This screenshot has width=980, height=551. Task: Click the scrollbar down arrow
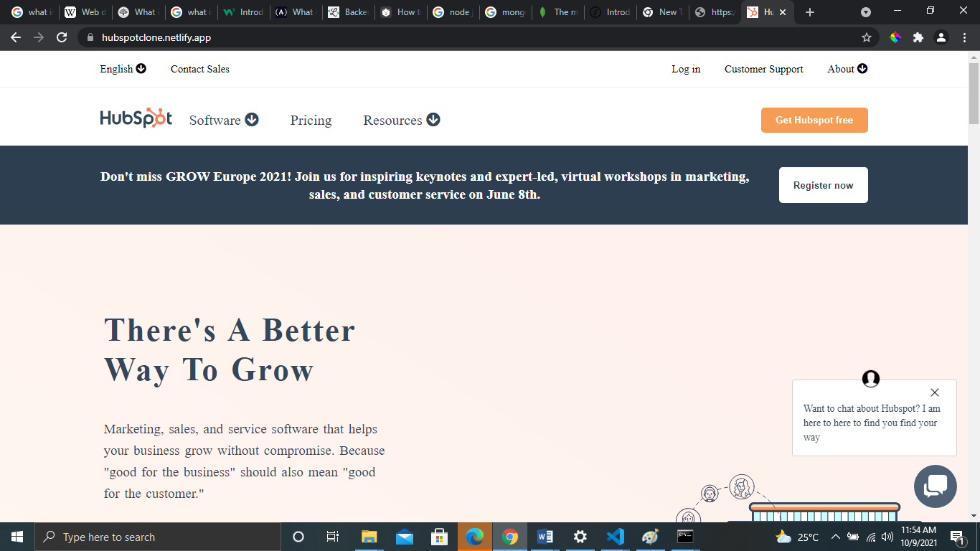click(x=974, y=515)
